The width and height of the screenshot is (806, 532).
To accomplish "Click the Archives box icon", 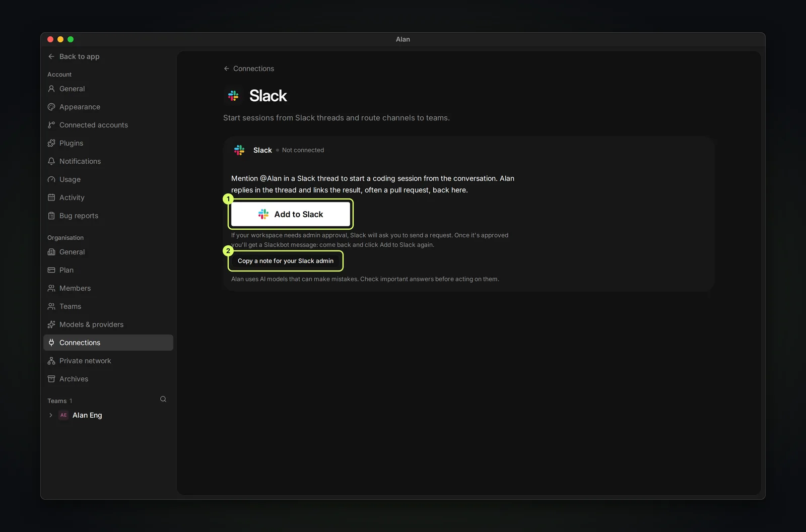I will [x=51, y=379].
